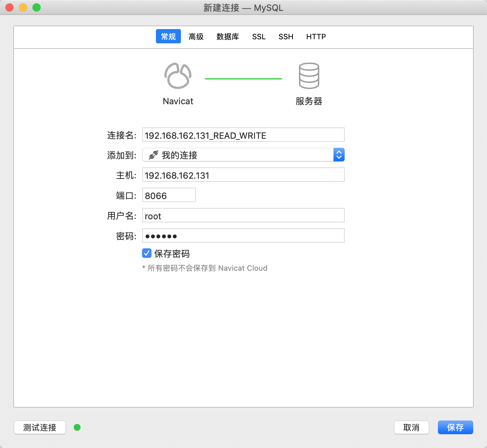Uncheck the 保存密码 checkbox
The height and width of the screenshot is (448, 487).
pyautogui.click(x=147, y=253)
